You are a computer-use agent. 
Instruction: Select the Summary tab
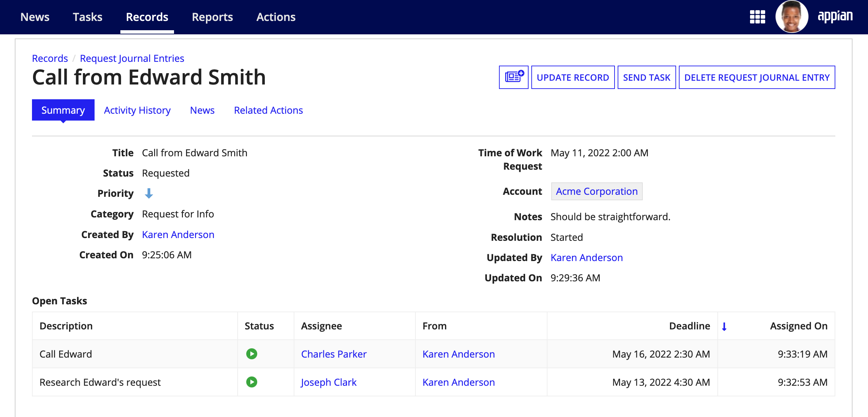click(63, 110)
